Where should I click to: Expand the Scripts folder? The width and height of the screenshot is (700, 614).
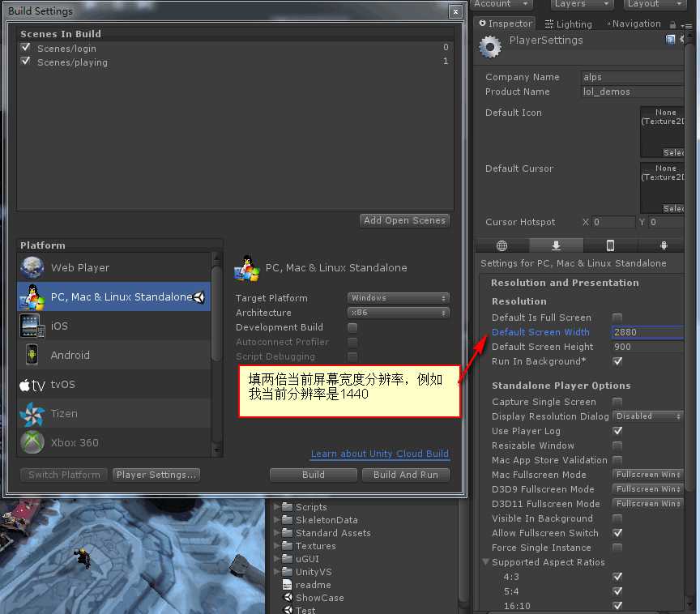277,507
